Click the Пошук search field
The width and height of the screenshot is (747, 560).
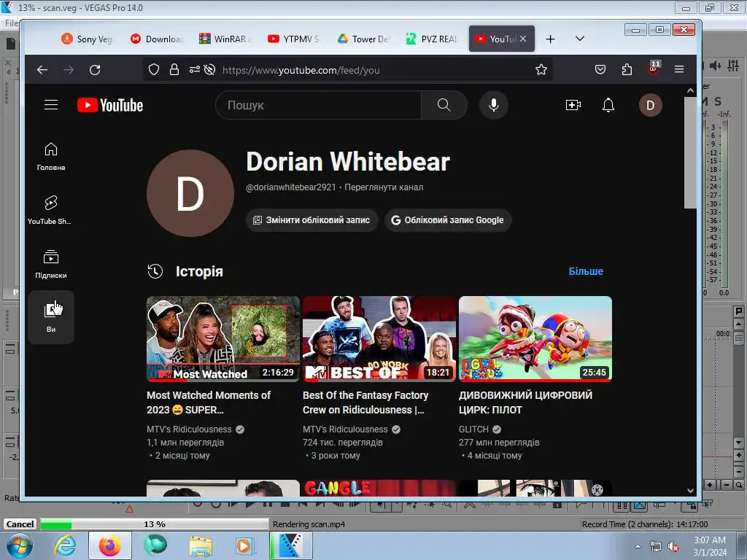[318, 105]
